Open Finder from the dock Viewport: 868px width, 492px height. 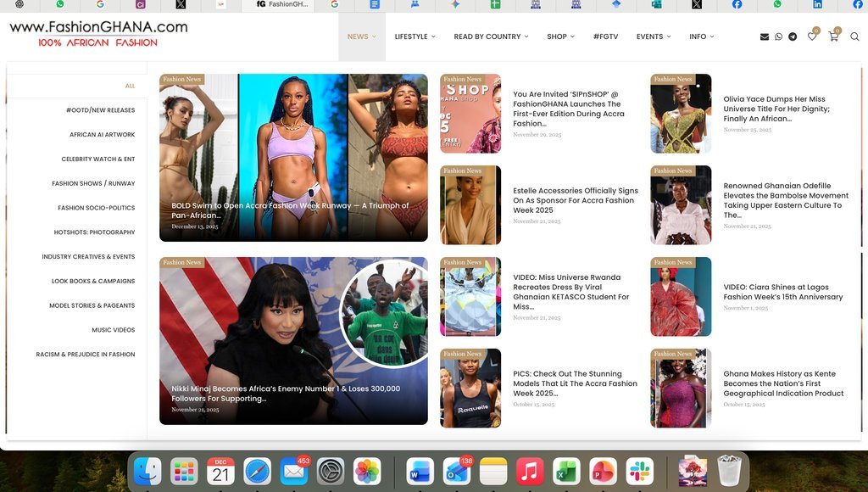point(147,472)
